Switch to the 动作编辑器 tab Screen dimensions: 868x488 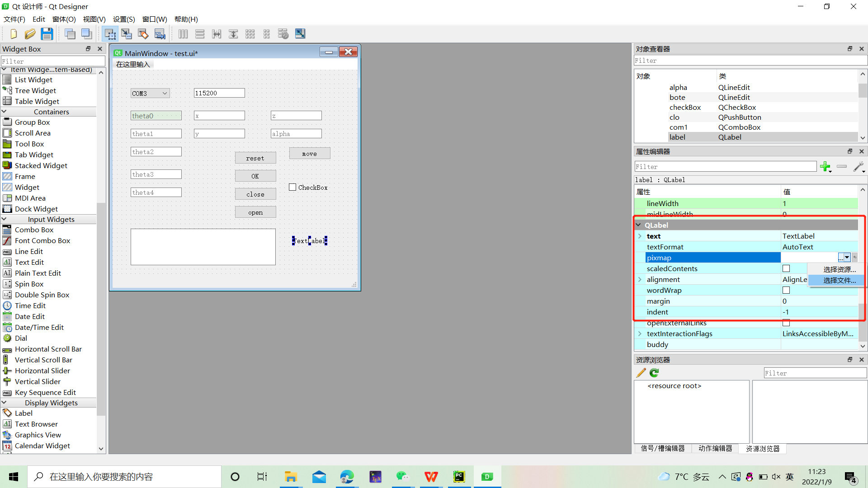(x=715, y=449)
